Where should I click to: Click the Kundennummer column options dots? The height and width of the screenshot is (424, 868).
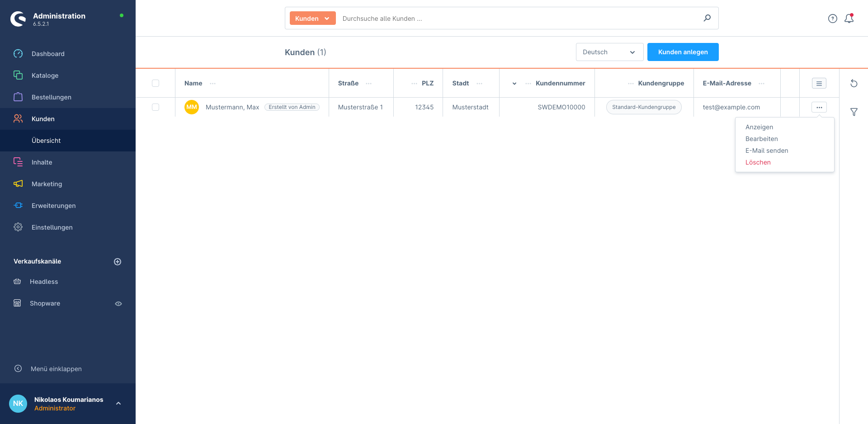[528, 83]
